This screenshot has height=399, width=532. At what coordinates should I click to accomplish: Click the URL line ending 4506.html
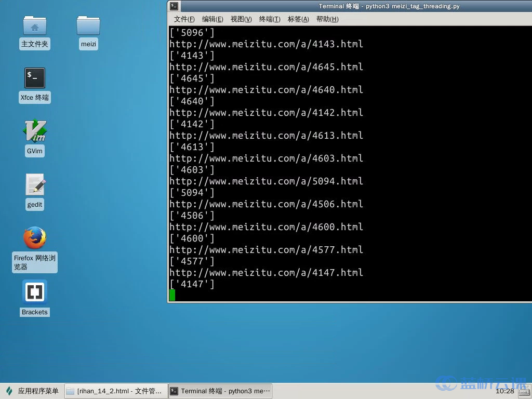pos(266,204)
